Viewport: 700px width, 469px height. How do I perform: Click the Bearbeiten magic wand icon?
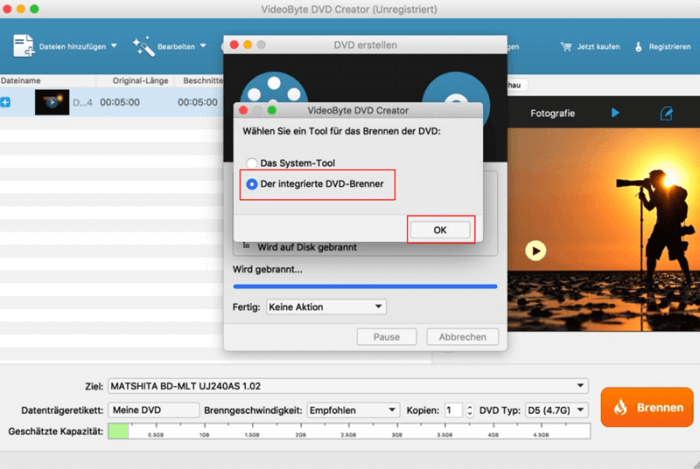tap(144, 46)
